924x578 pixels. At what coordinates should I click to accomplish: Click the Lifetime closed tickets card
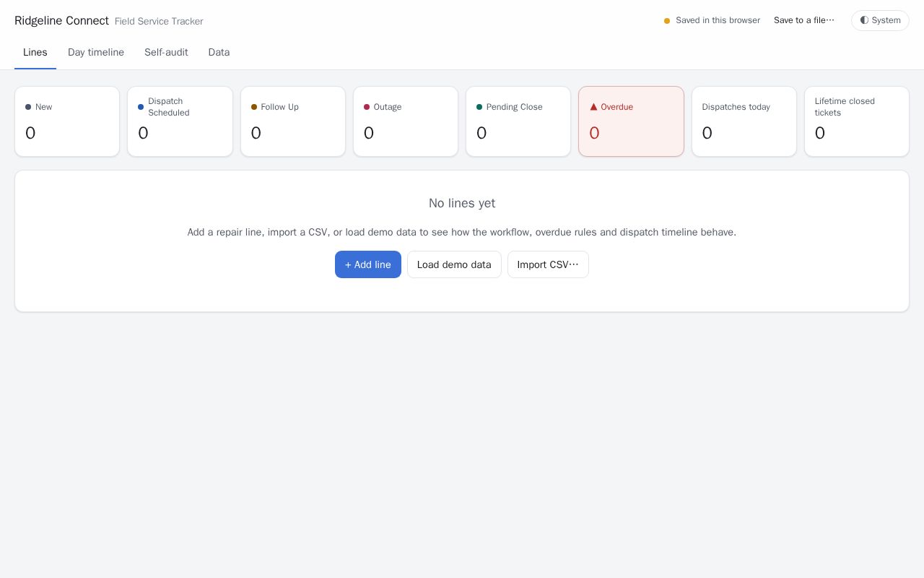857,121
